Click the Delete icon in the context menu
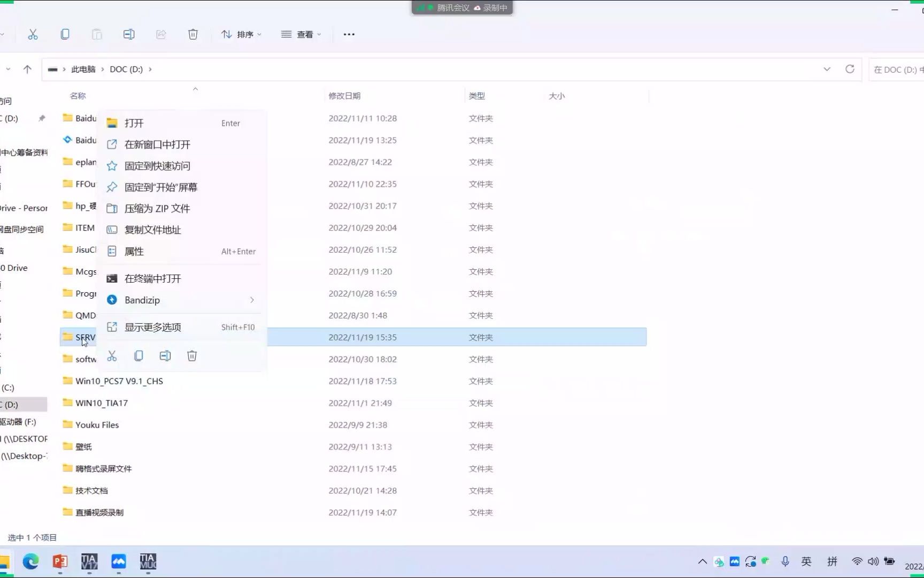The image size is (924, 578). pos(192,355)
